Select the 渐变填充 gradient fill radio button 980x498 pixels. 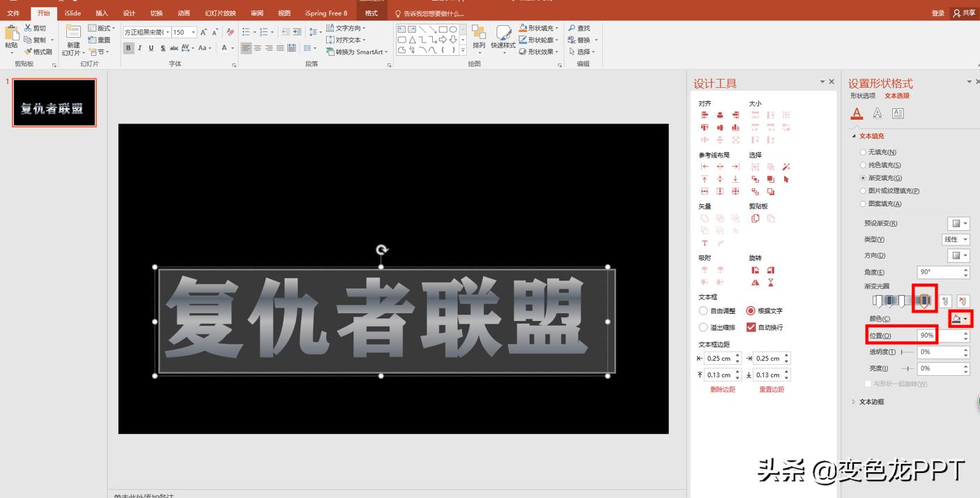863,176
